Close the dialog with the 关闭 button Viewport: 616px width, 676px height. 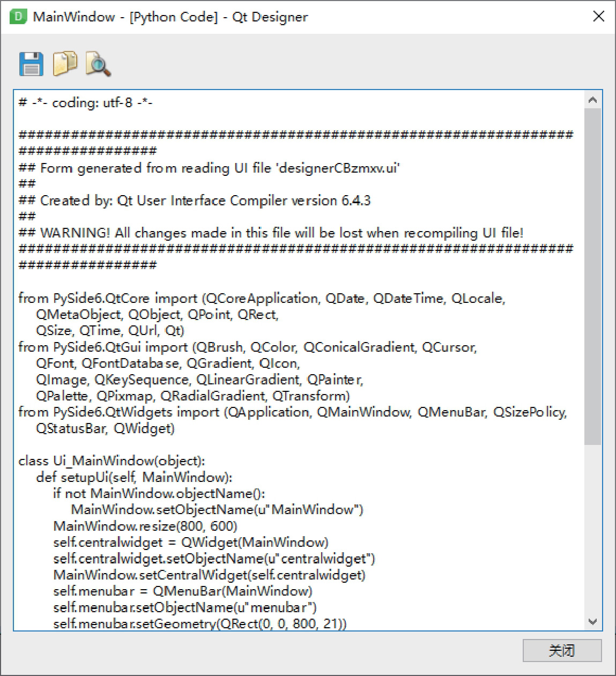(562, 650)
